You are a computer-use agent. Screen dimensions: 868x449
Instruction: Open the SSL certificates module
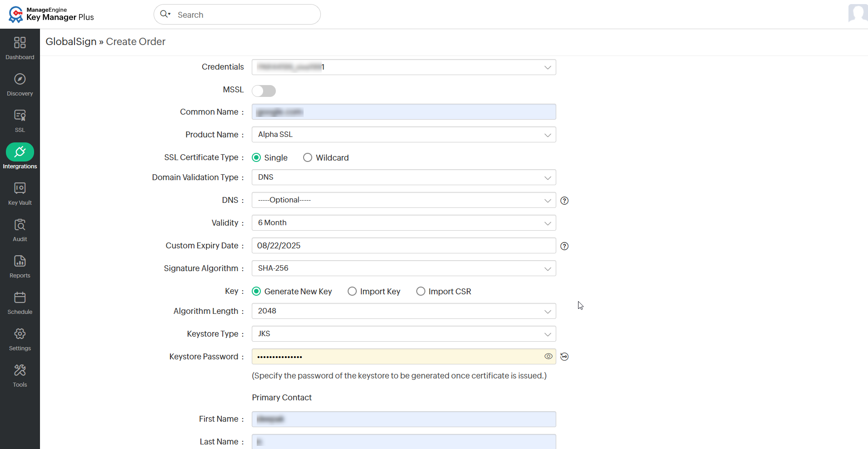(x=20, y=121)
